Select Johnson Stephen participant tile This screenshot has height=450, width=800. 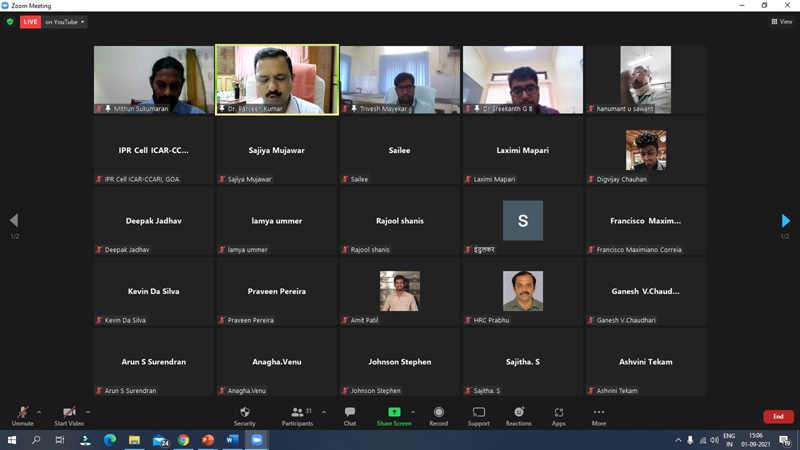pos(400,362)
